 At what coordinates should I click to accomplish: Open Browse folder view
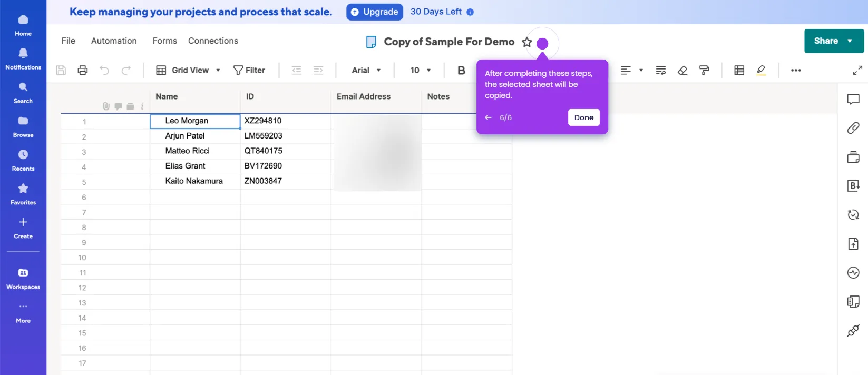[x=23, y=126]
